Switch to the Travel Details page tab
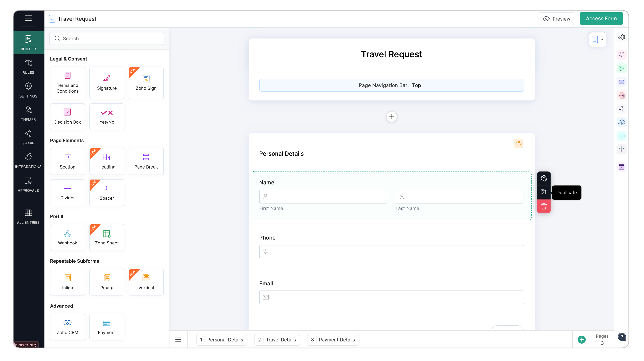This screenshot has height=361, width=644. (277, 340)
